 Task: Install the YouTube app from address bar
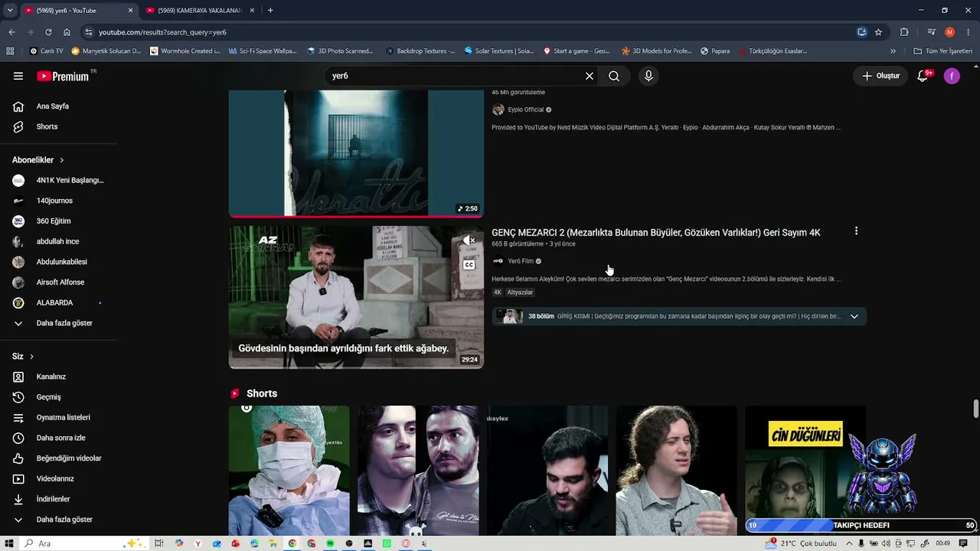click(862, 32)
